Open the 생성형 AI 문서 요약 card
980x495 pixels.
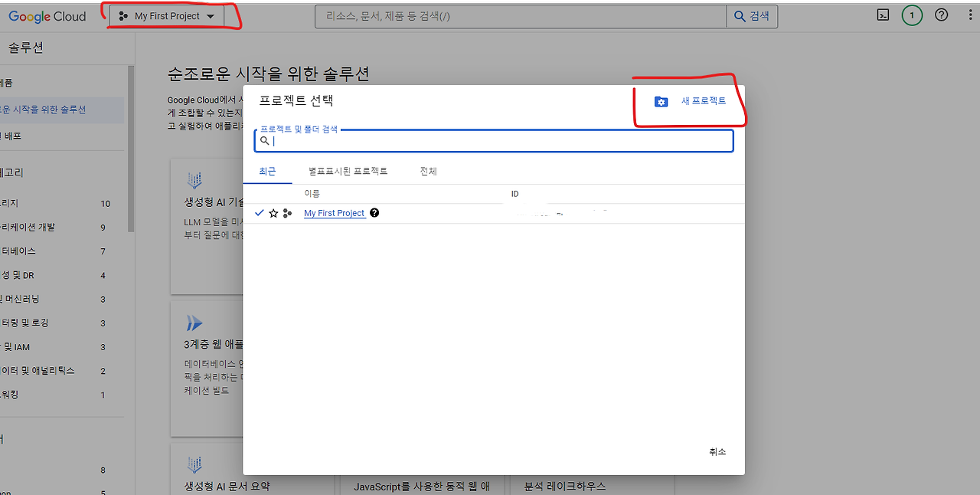point(251,469)
